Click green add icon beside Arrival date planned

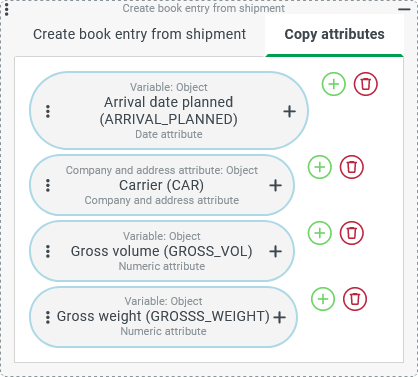(334, 84)
